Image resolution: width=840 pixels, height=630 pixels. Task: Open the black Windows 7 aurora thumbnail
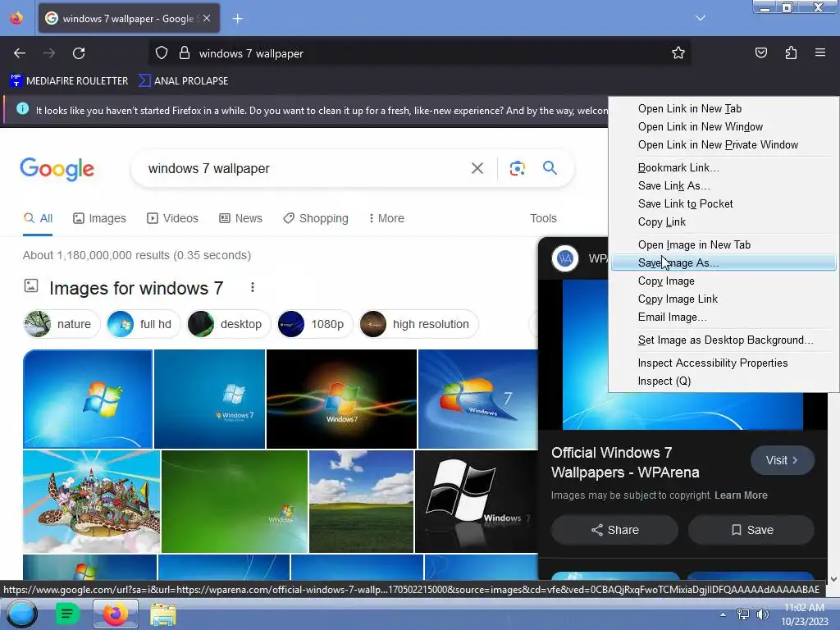coord(341,399)
